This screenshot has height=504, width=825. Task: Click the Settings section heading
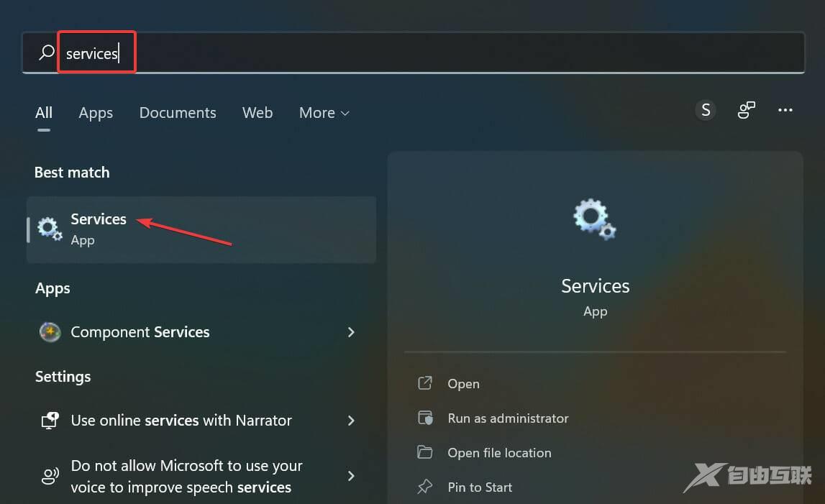[x=63, y=377]
